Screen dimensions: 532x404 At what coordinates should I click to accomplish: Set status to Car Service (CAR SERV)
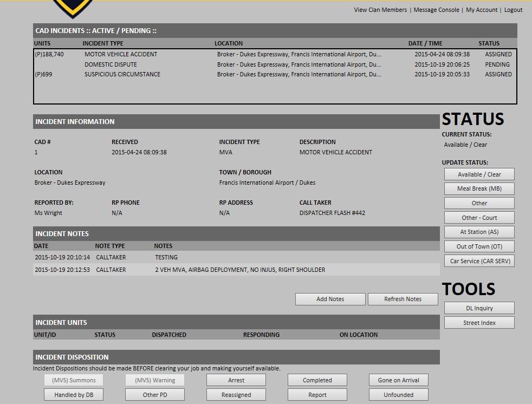tap(479, 260)
